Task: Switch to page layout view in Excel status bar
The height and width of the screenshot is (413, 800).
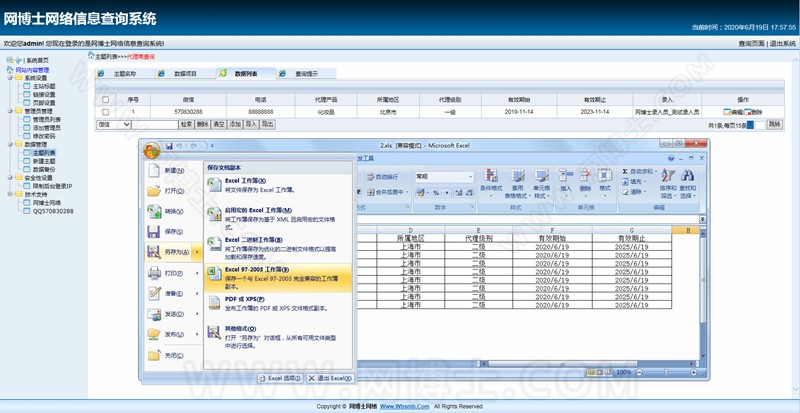Action: coord(599,372)
